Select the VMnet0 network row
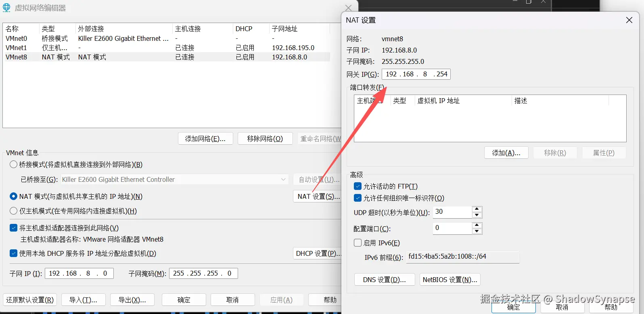The height and width of the screenshot is (314, 644). pos(166,38)
